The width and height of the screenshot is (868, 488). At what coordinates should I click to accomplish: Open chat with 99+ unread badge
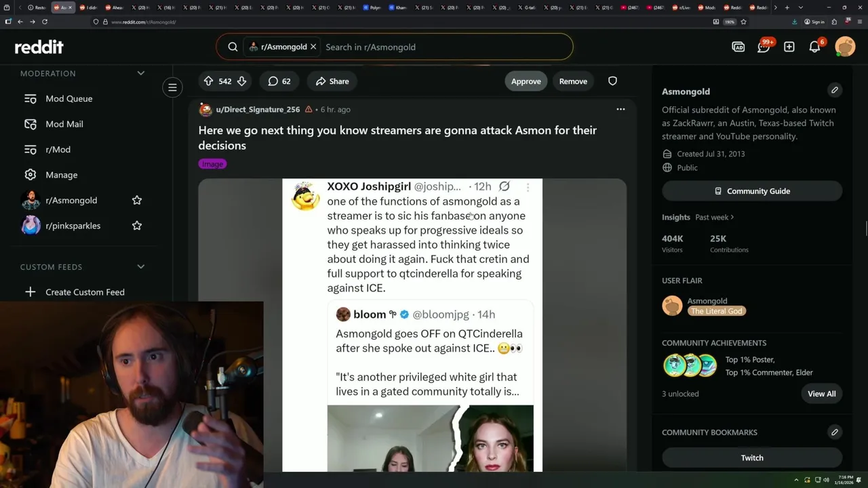(764, 47)
